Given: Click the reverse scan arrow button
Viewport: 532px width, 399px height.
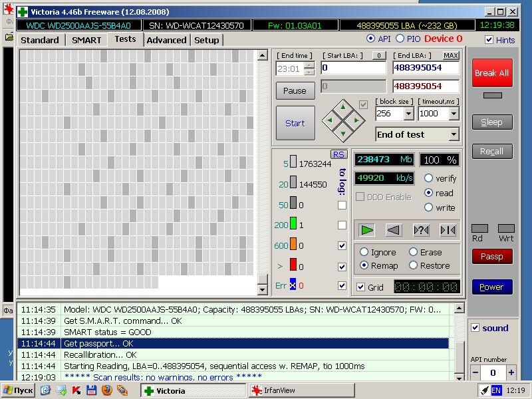Looking at the screenshot, I should pos(394,230).
